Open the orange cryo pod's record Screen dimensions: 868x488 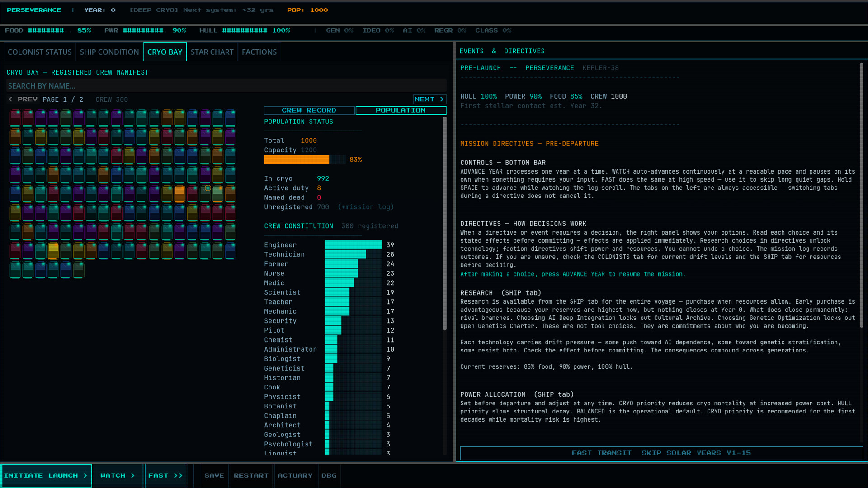(179, 193)
